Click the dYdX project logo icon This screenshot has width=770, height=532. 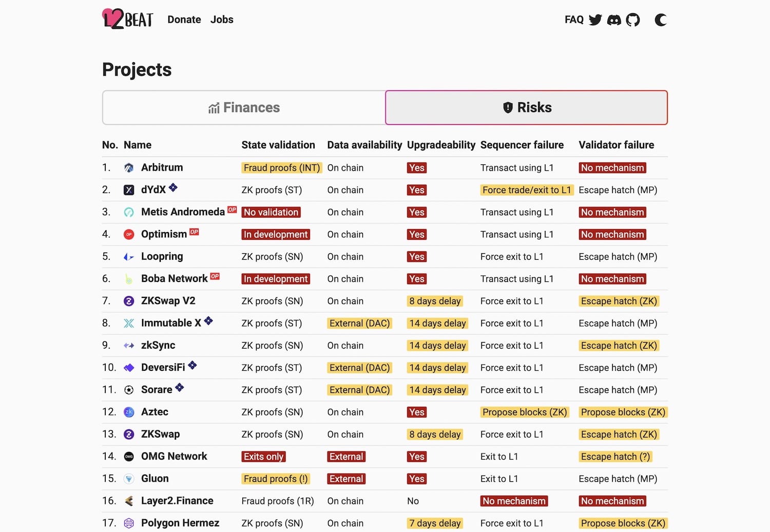(x=129, y=190)
